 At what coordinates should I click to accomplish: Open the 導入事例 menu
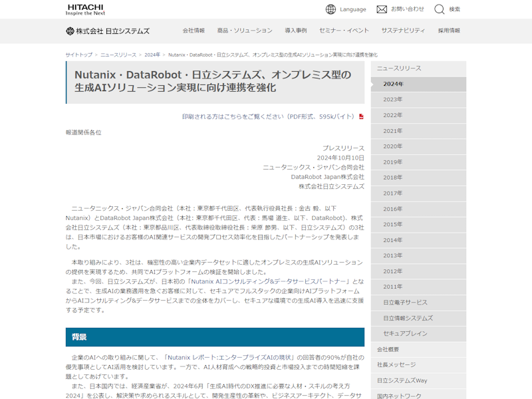tap(295, 31)
